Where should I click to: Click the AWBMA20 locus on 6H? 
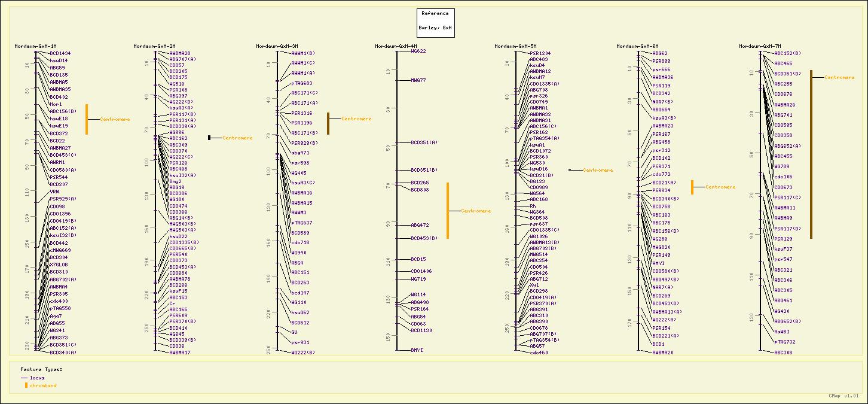click(x=662, y=353)
